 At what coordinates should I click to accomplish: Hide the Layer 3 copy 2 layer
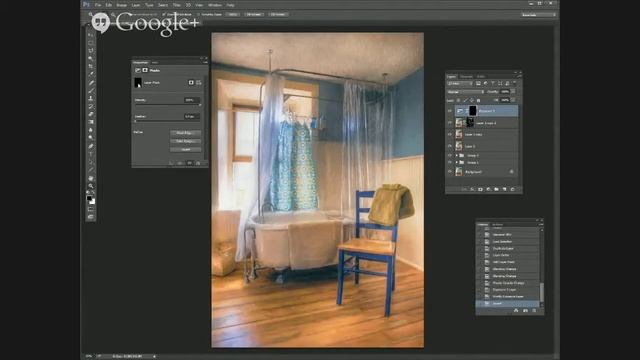click(450, 122)
